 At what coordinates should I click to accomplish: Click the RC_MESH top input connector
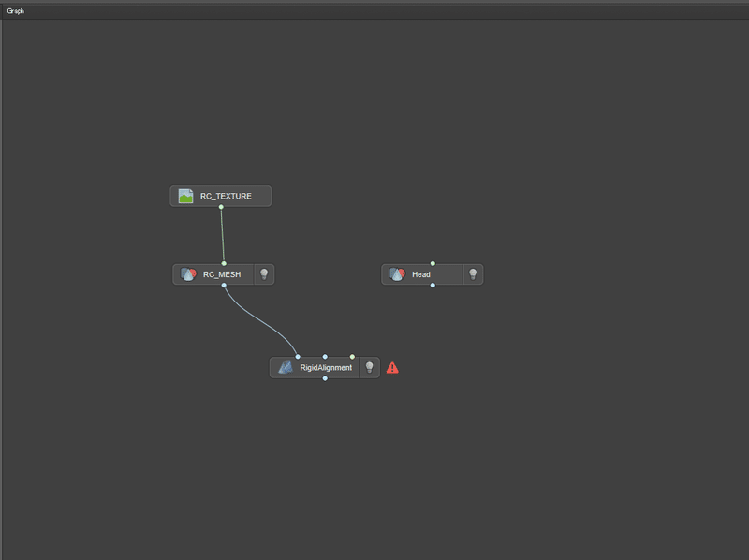[x=224, y=263]
